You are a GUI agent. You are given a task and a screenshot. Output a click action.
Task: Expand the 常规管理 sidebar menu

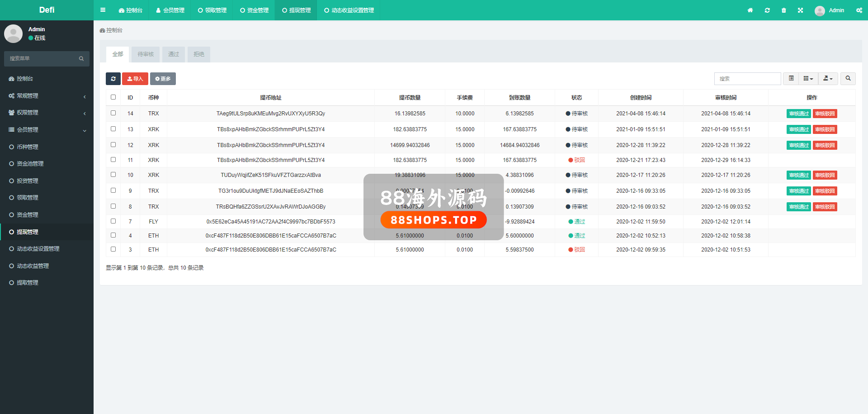coord(47,96)
